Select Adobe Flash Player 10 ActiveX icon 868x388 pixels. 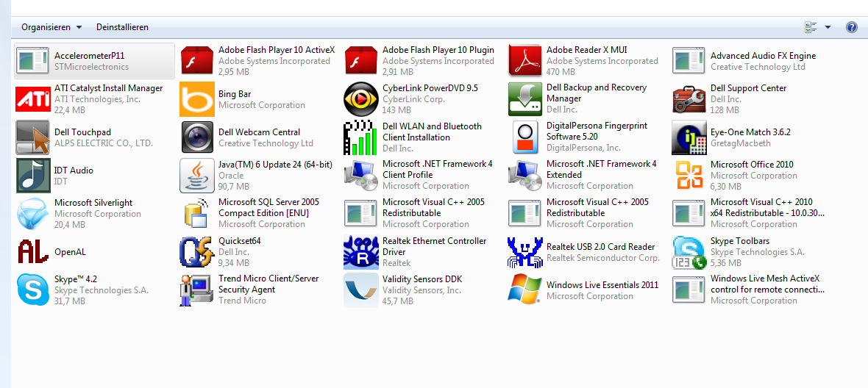(x=197, y=60)
